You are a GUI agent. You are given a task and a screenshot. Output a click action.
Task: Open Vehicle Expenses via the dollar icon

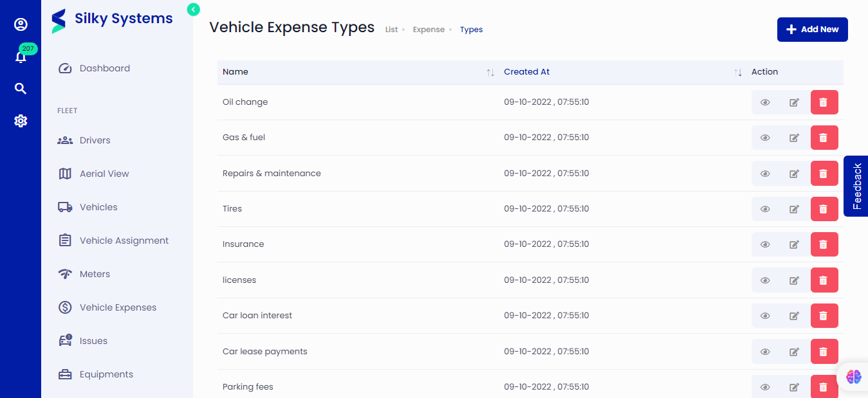coord(65,307)
